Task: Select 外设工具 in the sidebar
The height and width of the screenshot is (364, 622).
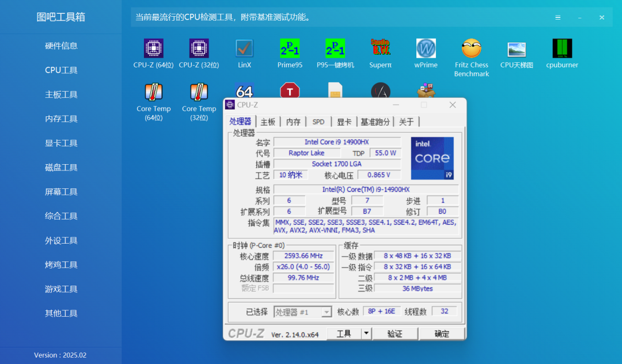Action: click(60, 241)
